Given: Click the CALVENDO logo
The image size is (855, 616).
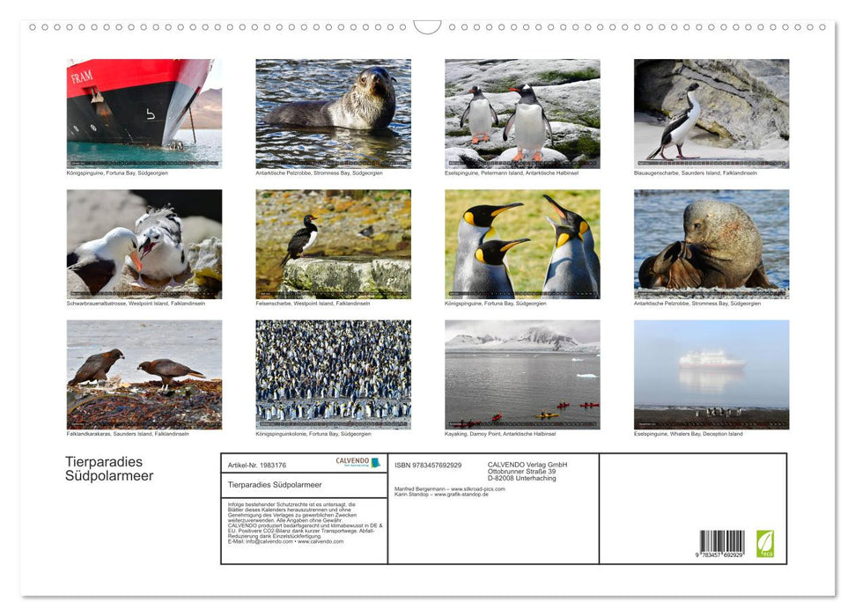Looking at the screenshot, I should [357, 462].
